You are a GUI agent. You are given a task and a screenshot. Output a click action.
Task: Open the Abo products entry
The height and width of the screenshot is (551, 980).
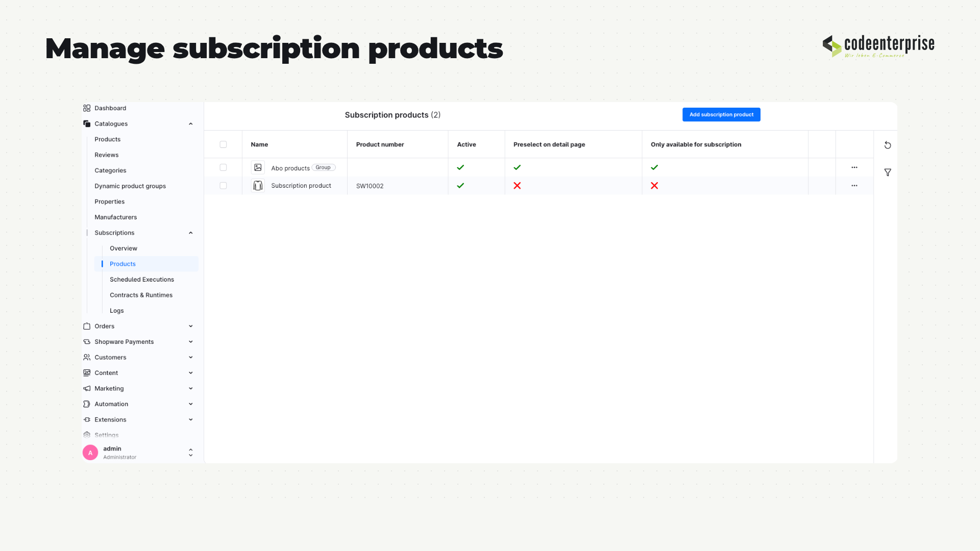(290, 168)
